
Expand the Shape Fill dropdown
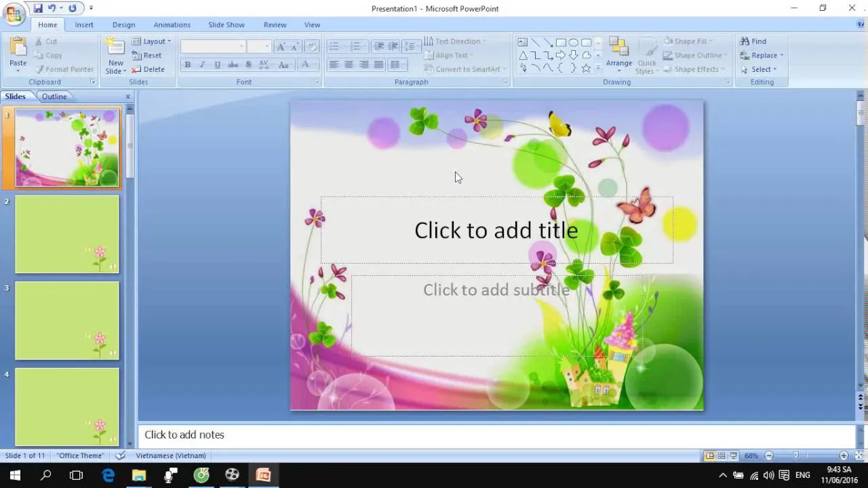click(x=709, y=41)
